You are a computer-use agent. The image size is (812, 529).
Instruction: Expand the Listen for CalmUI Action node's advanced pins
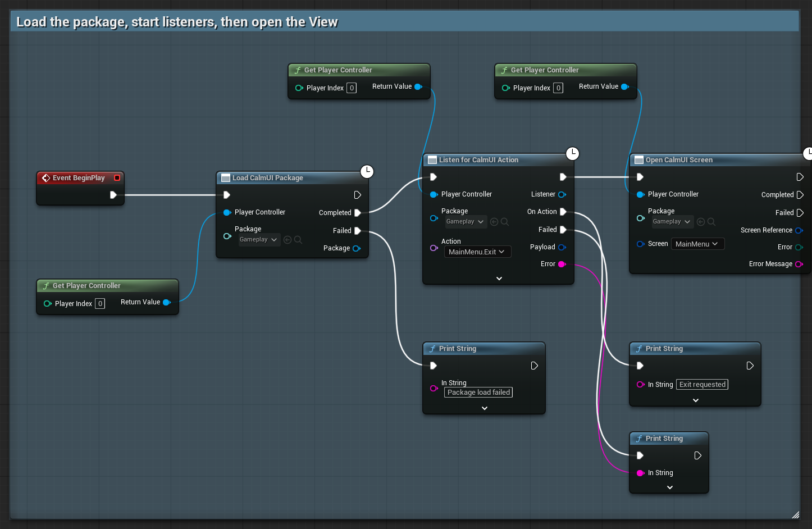(499, 279)
